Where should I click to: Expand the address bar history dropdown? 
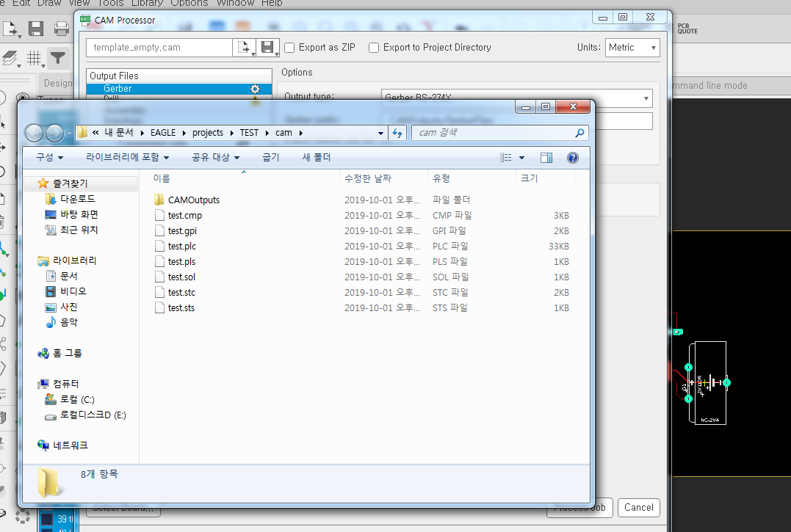[x=381, y=133]
